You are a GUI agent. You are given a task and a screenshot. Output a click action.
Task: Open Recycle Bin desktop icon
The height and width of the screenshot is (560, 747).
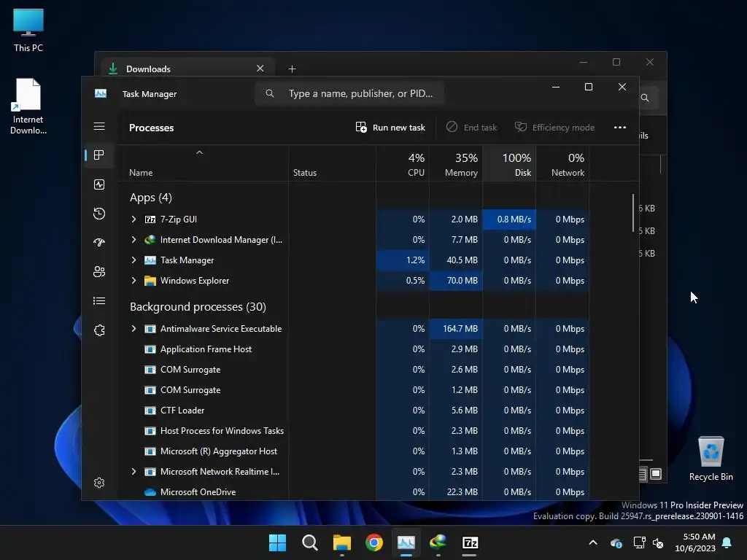[711, 459]
